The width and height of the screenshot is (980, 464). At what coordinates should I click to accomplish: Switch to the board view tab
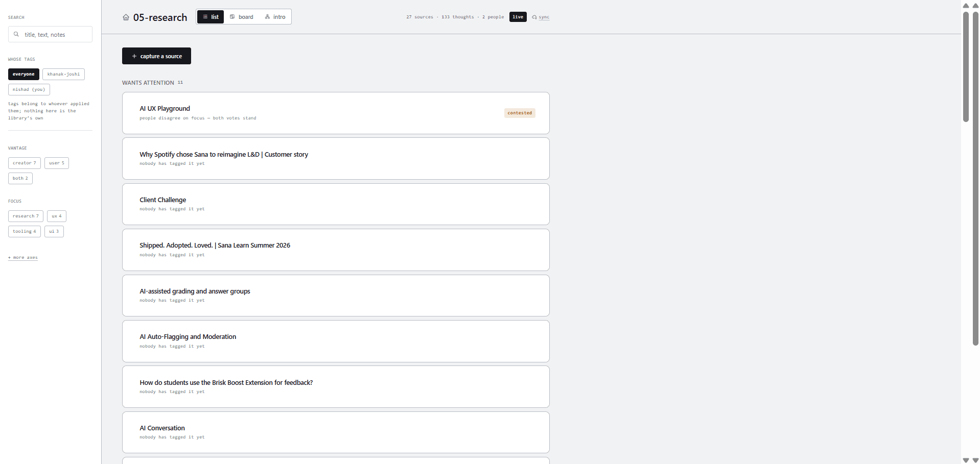tap(242, 17)
